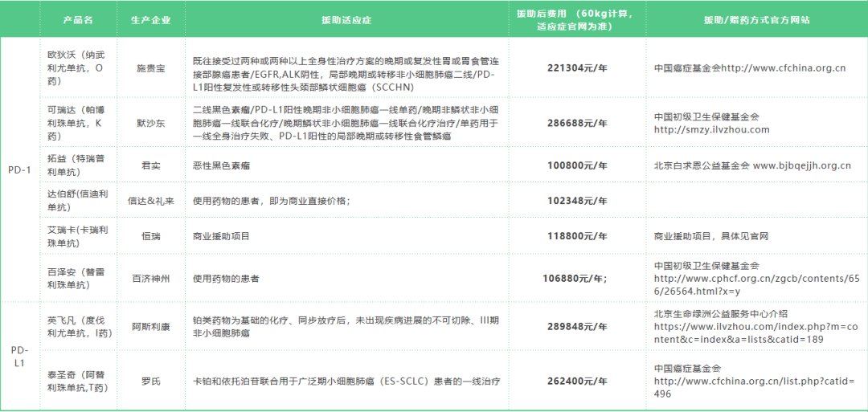Open the www.cfchina.org.cn link for 欧狄沃

coord(783,68)
